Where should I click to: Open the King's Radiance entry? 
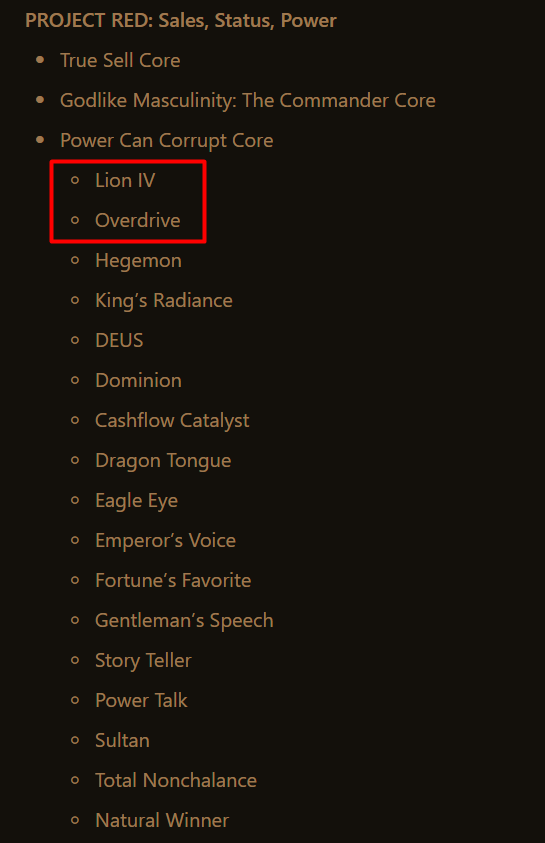coord(164,300)
